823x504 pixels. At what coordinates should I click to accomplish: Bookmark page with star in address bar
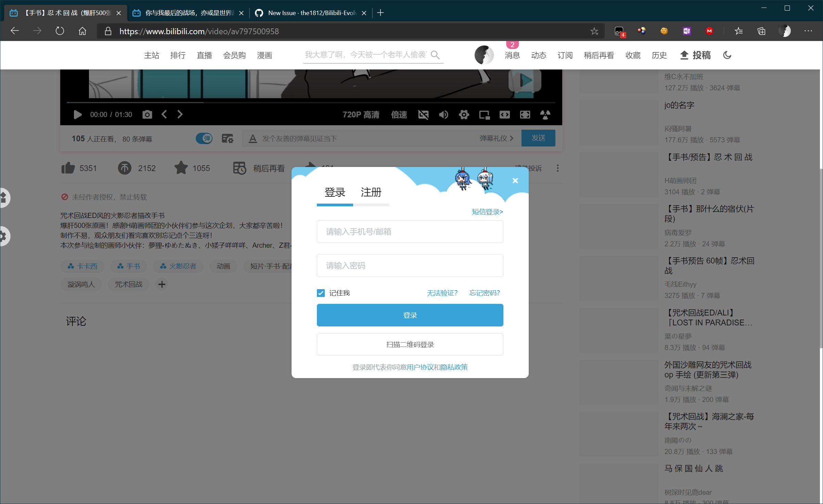point(594,31)
